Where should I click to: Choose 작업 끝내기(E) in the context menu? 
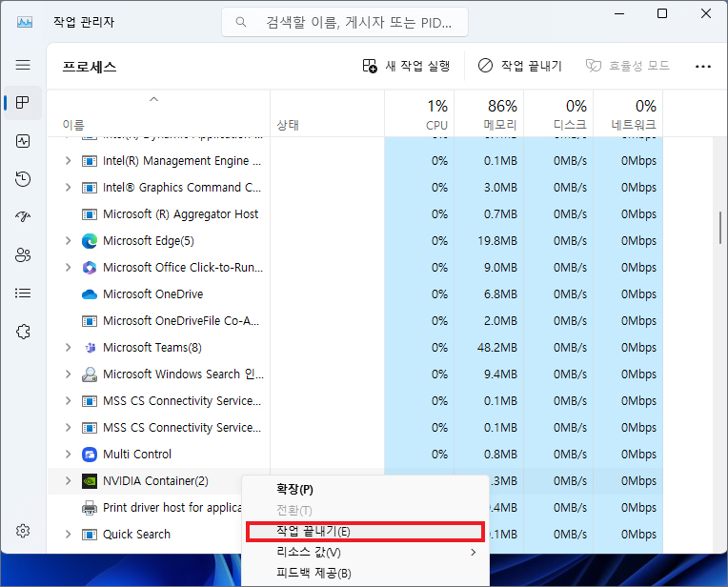coord(365,532)
